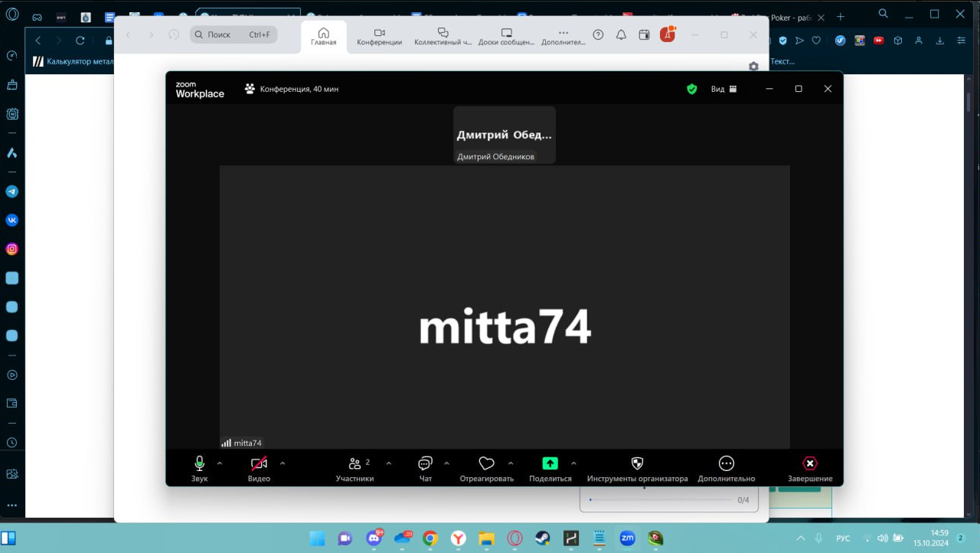
Task: Click the green encryption shield icon
Action: [x=692, y=89]
